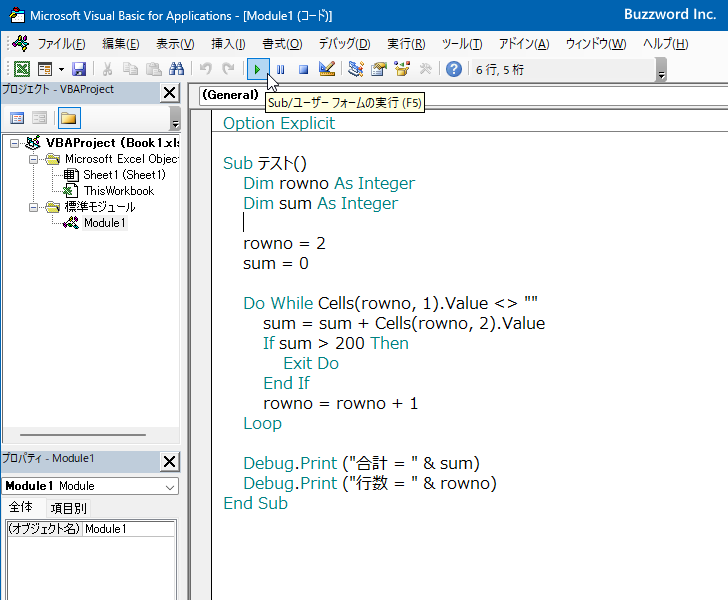This screenshot has width=728, height=600.
Task: Click the title bar application icon
Action: pyautogui.click(x=17, y=15)
